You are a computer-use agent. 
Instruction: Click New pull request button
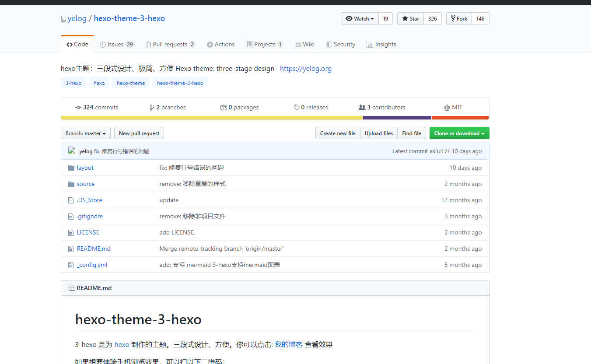[139, 133]
